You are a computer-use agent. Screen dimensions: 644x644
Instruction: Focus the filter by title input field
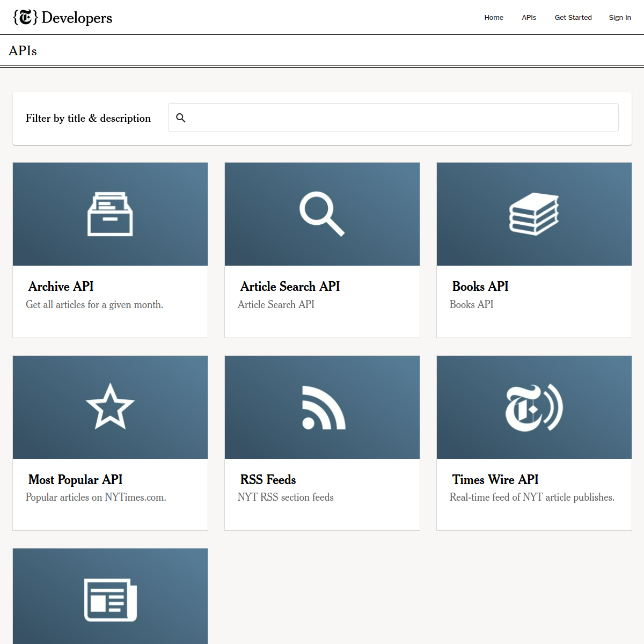[402, 118]
